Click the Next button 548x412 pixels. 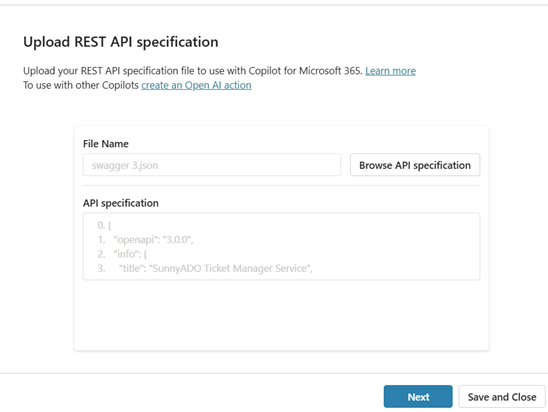pyautogui.click(x=418, y=397)
